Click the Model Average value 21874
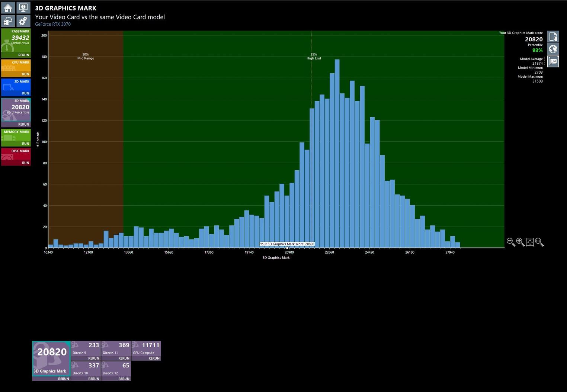 537,64
